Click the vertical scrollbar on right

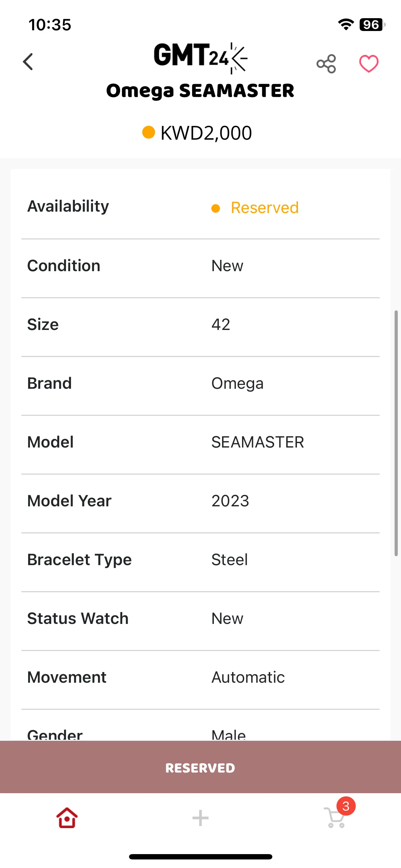pyautogui.click(x=396, y=433)
